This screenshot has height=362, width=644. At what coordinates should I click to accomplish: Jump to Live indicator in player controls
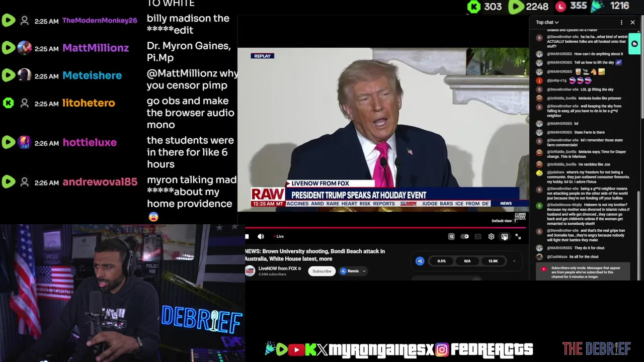point(279,236)
